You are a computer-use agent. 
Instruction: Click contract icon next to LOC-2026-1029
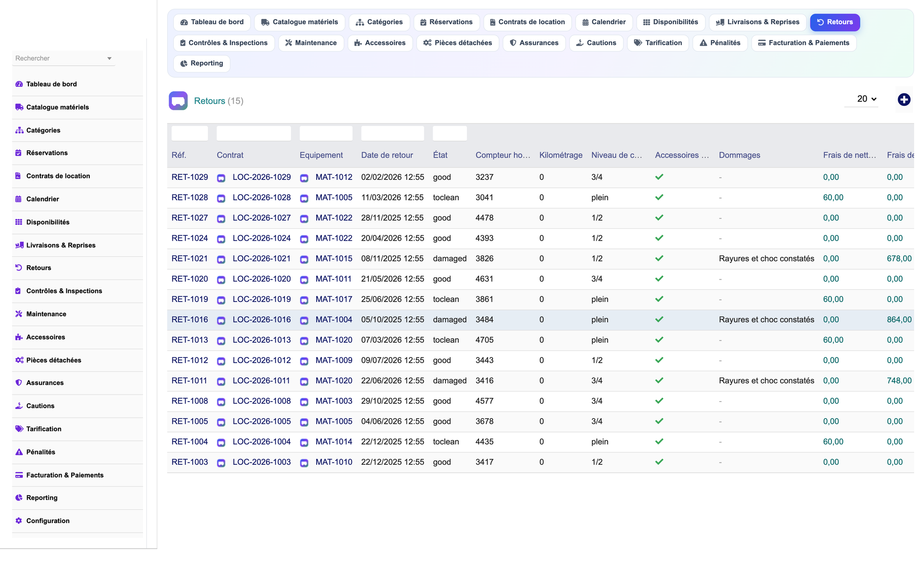tap(221, 178)
